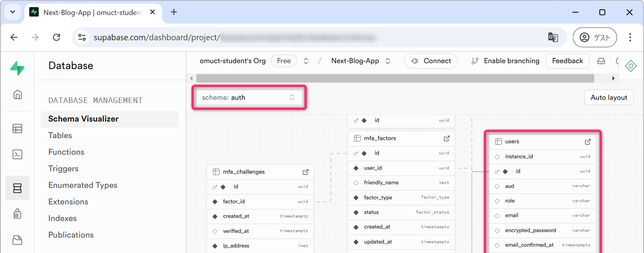Go to Enumerated Types page
This screenshot has width=644, height=253.
[83, 185]
